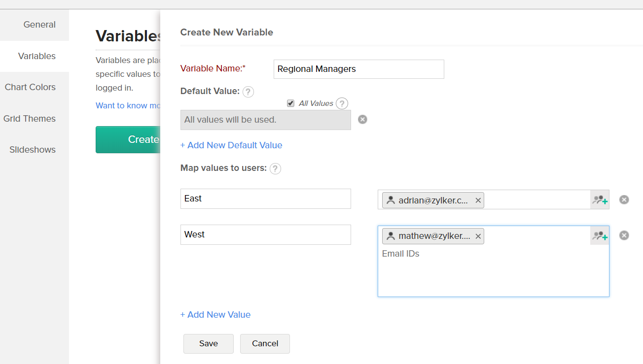
Task: Open add-users picker for East row
Action: [x=600, y=199]
